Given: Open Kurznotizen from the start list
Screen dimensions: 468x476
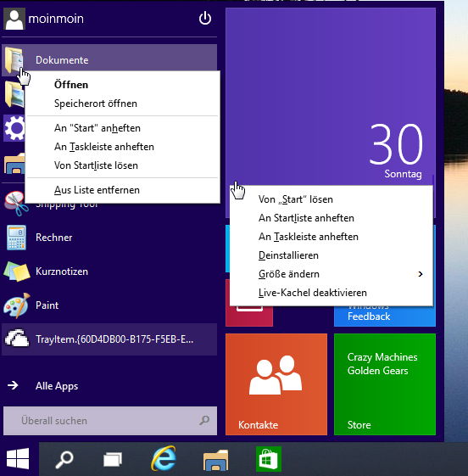Looking at the screenshot, I should click(109, 272).
